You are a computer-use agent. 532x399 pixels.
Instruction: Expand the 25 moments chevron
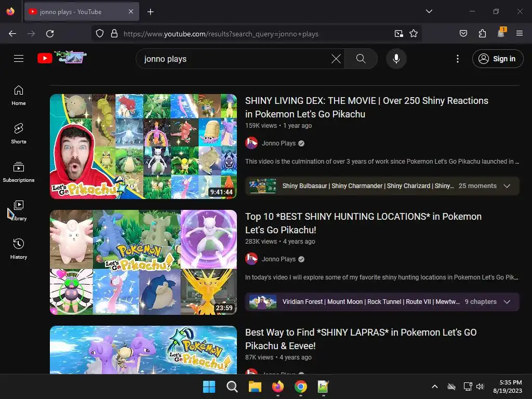click(507, 186)
